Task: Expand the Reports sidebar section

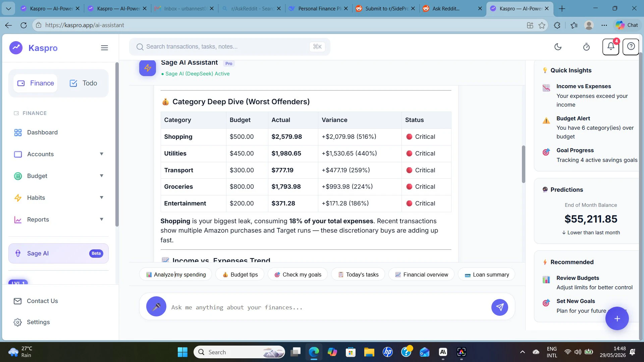Action: 59,220
